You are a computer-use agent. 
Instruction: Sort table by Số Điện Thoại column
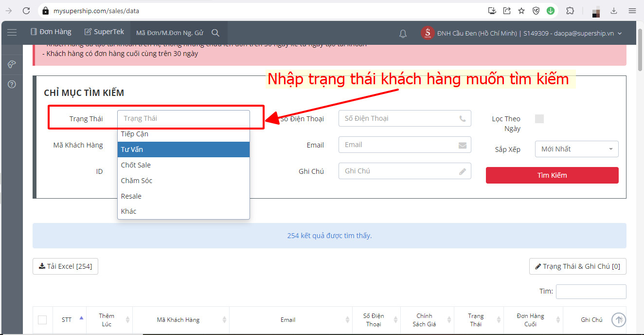click(376, 319)
